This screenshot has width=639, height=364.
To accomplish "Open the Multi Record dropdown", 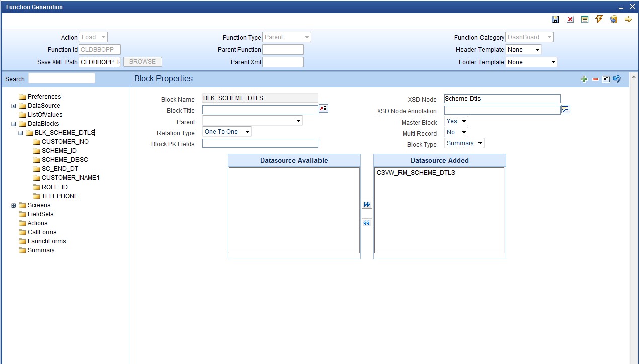I will click(456, 132).
